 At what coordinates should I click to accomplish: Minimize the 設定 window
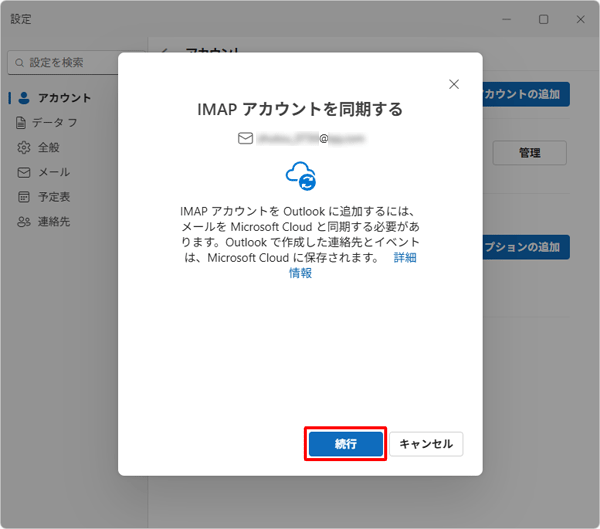tap(507, 19)
